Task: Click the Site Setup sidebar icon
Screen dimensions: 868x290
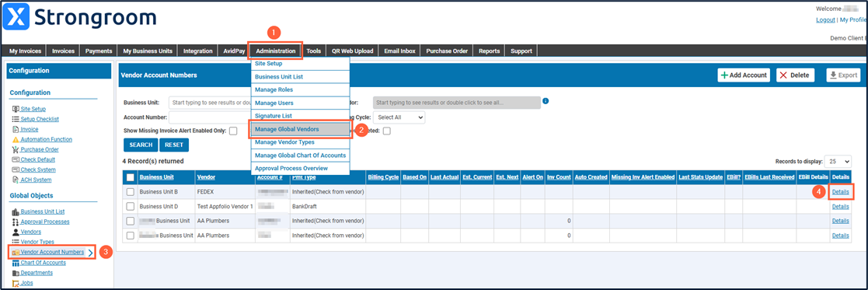Action: click(x=16, y=109)
